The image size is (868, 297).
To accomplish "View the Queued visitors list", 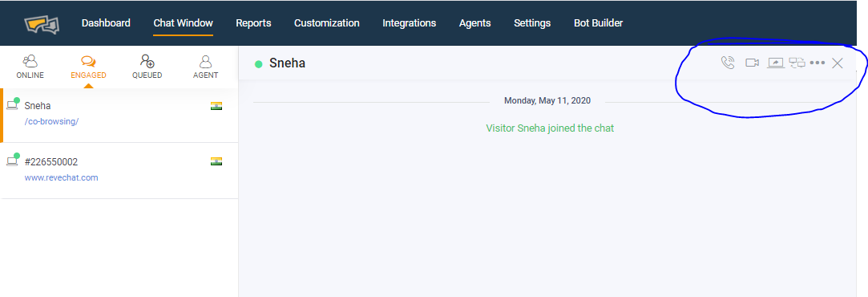I will point(147,67).
